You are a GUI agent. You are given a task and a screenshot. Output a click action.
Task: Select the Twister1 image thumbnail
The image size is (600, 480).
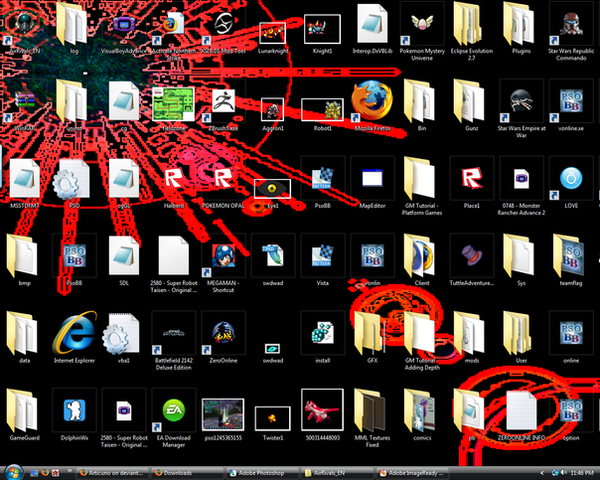click(272, 419)
